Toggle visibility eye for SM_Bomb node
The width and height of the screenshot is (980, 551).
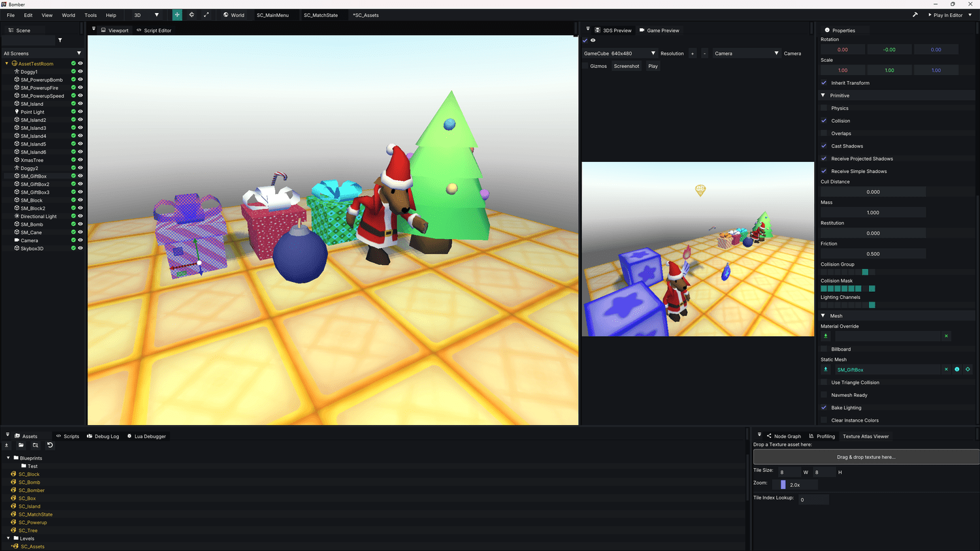click(80, 224)
